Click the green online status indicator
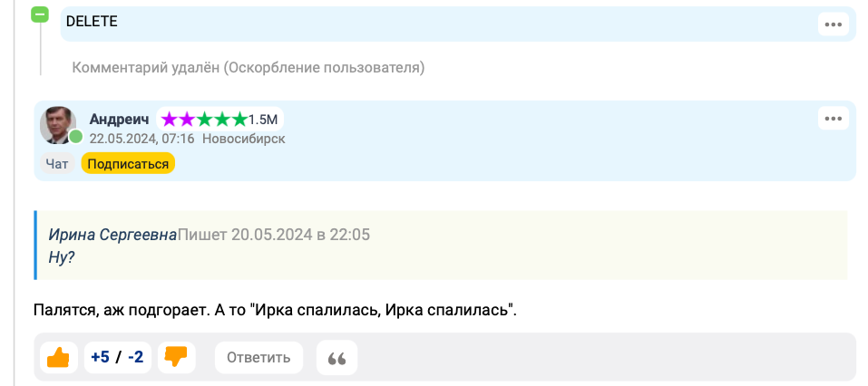Screen dimensions: 868x386 (76, 137)
